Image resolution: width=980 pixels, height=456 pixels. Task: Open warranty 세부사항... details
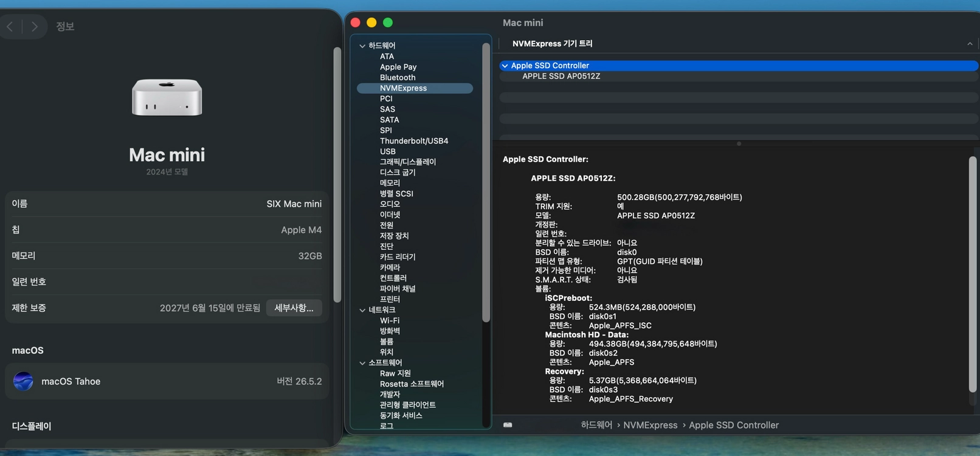coord(294,308)
